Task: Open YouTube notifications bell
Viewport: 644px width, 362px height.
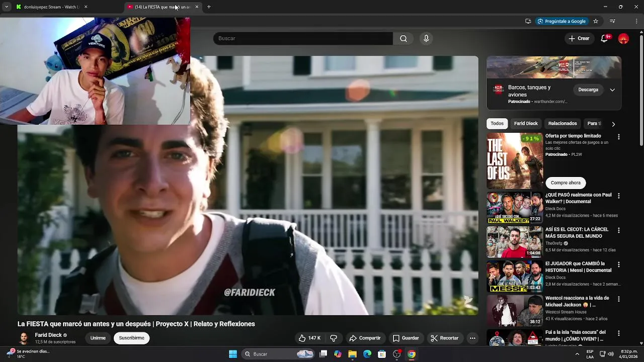Action: pyautogui.click(x=604, y=39)
